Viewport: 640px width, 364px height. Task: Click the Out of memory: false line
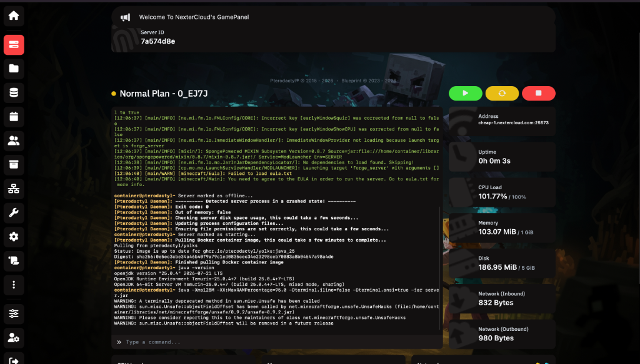pyautogui.click(x=172, y=212)
